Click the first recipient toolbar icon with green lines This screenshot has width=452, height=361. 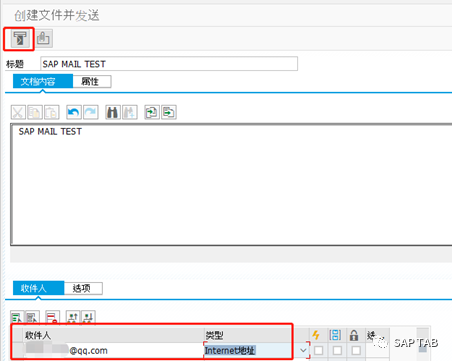17,317
